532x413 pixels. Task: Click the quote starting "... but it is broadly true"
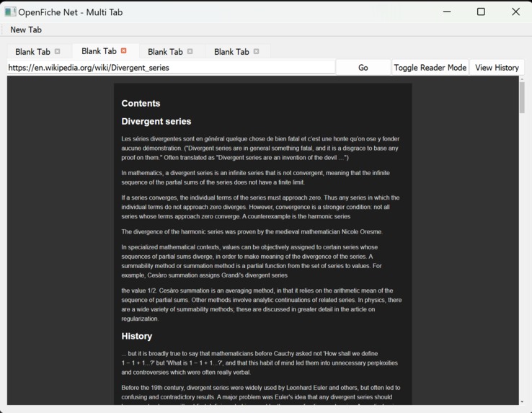(x=260, y=363)
